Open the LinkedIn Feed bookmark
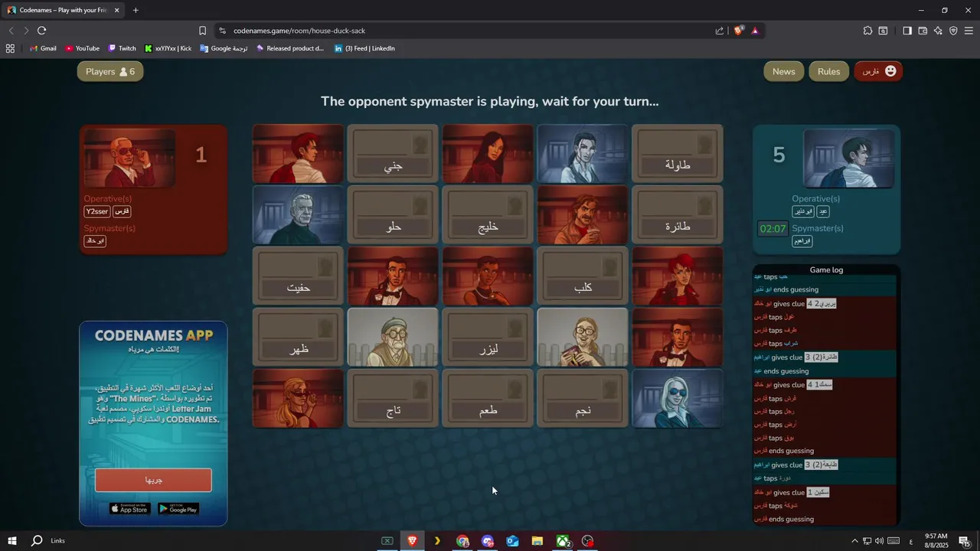The image size is (980, 551). point(364,48)
